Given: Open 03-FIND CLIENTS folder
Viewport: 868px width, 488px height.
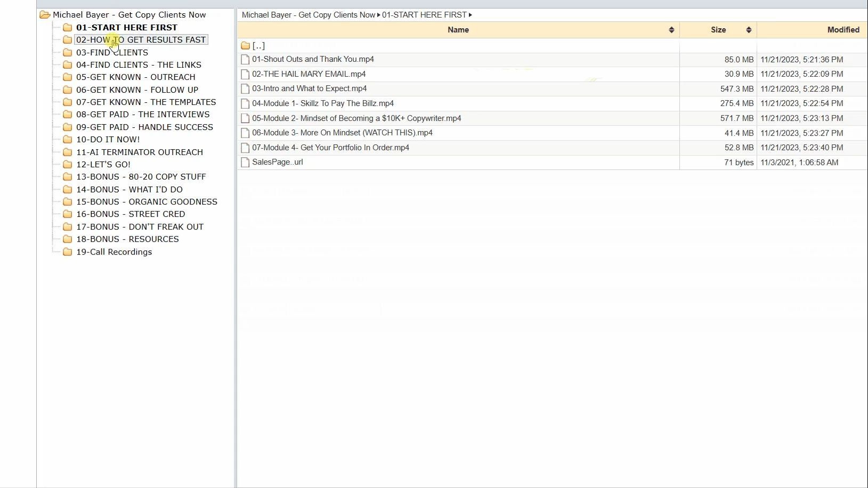Looking at the screenshot, I should pos(112,52).
